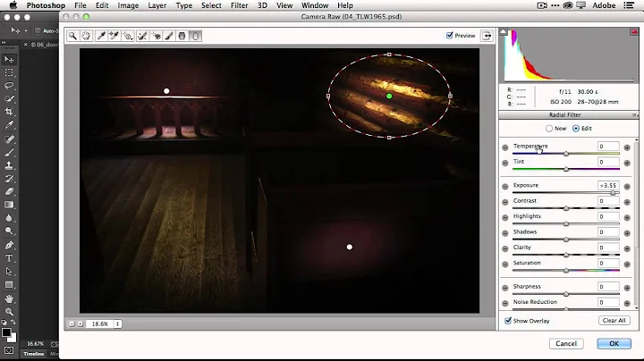Viewport: 644px width, 361px height.
Task: Open the Move tool preset picker arrow
Action: (x=26, y=30)
